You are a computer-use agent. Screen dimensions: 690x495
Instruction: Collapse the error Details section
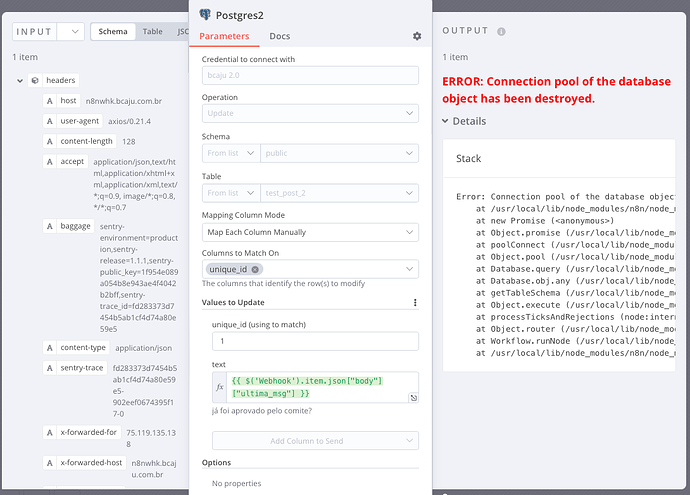tap(446, 121)
